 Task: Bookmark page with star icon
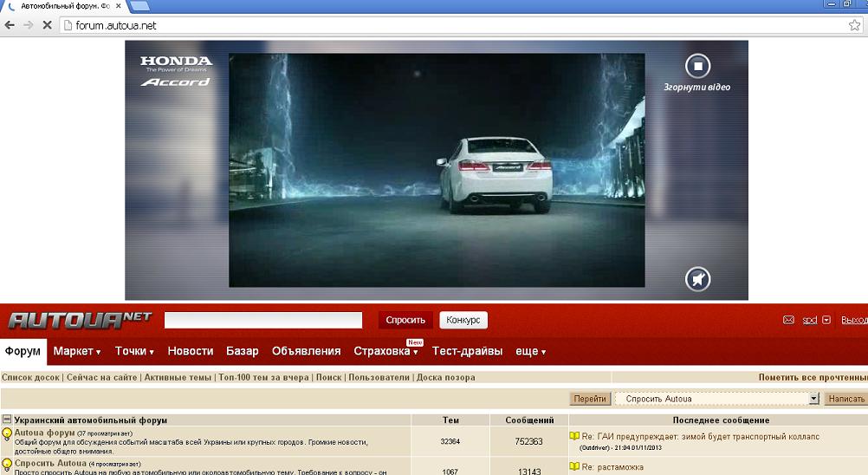[x=854, y=25]
